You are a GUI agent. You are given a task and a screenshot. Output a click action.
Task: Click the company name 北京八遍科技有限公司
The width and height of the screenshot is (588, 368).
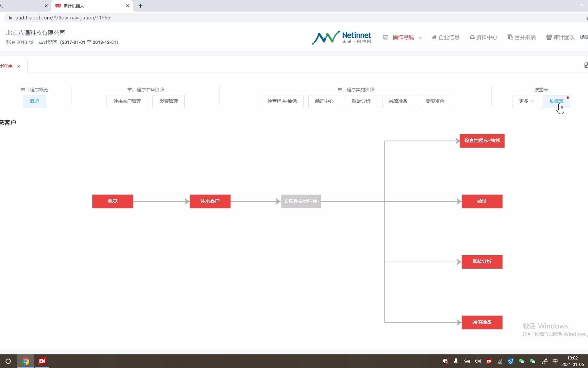(x=36, y=33)
